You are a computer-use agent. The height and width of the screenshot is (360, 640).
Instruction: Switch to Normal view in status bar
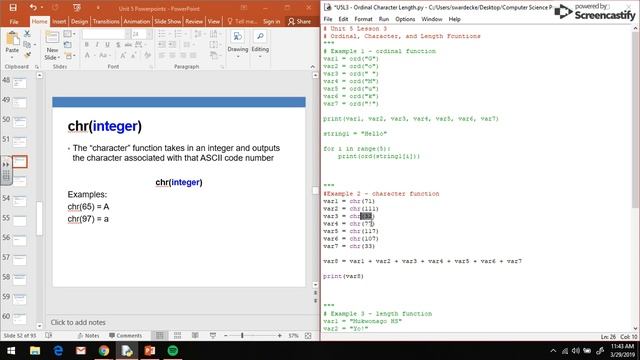click(x=160, y=336)
